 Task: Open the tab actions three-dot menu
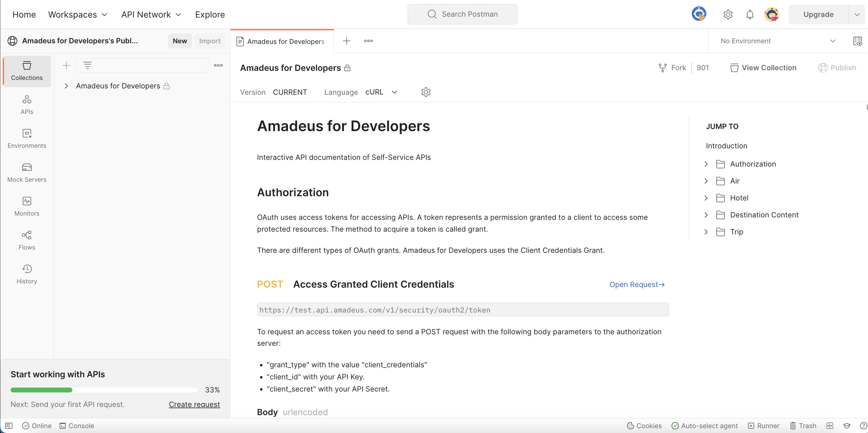click(x=368, y=41)
